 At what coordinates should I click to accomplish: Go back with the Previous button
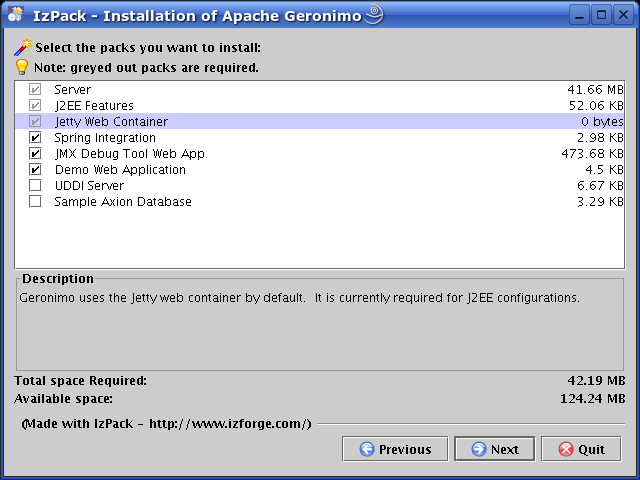click(394, 449)
